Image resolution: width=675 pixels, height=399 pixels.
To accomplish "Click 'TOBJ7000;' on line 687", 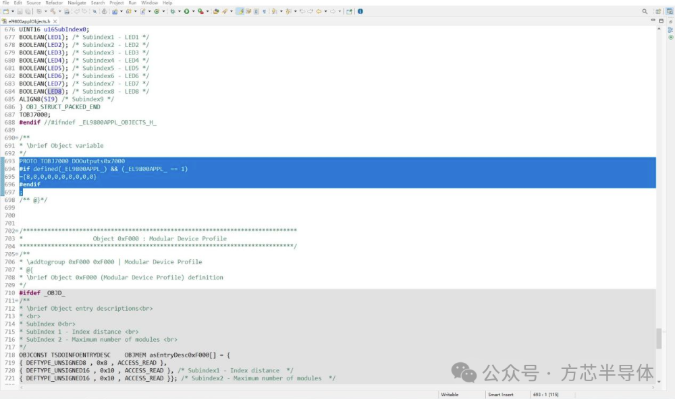I will 34,114.
